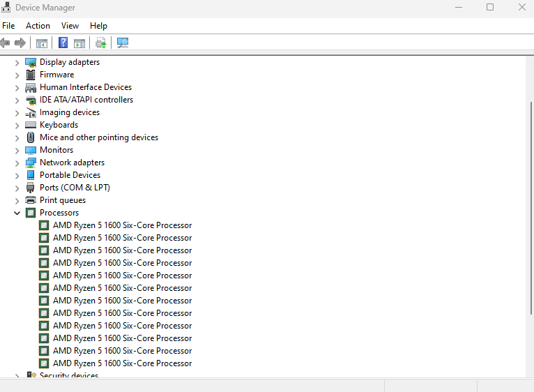The width and height of the screenshot is (534, 392).
Task: Expand the Display adapters category
Action: [17, 62]
